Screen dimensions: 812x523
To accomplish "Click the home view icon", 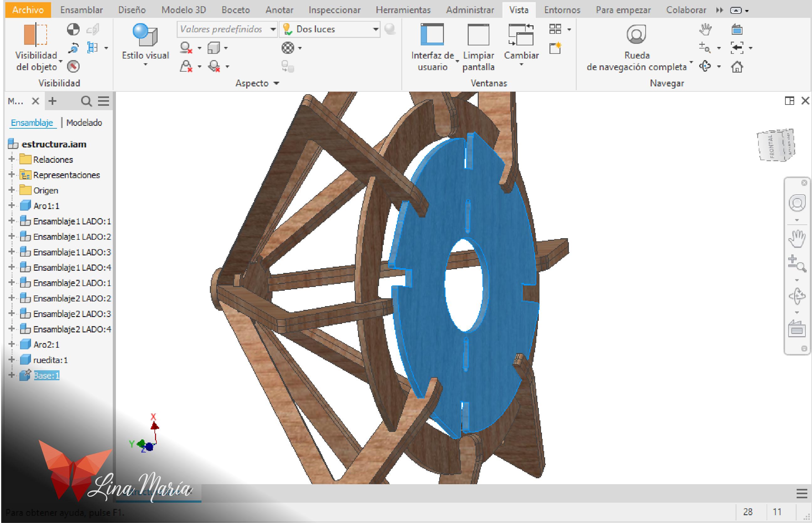I will click(x=737, y=67).
